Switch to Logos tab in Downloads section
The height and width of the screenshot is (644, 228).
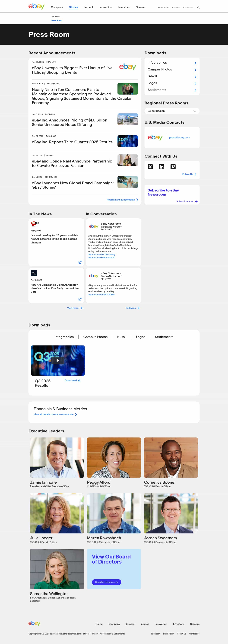pos(140,337)
